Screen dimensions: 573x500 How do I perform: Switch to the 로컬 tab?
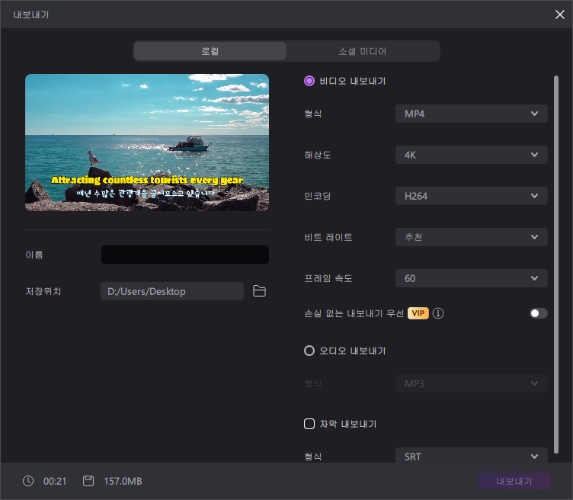[x=210, y=51]
